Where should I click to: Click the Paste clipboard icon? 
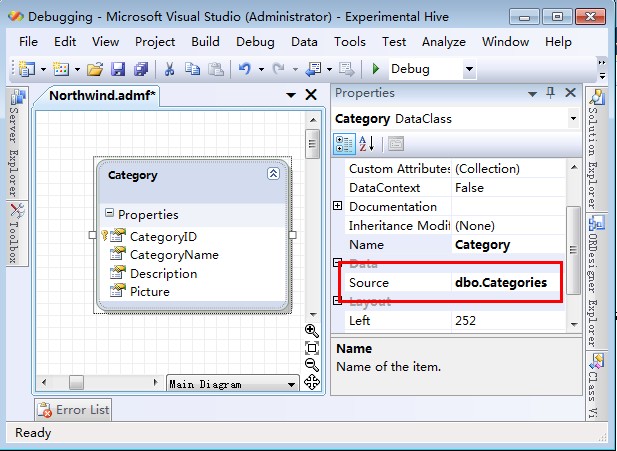point(216,69)
